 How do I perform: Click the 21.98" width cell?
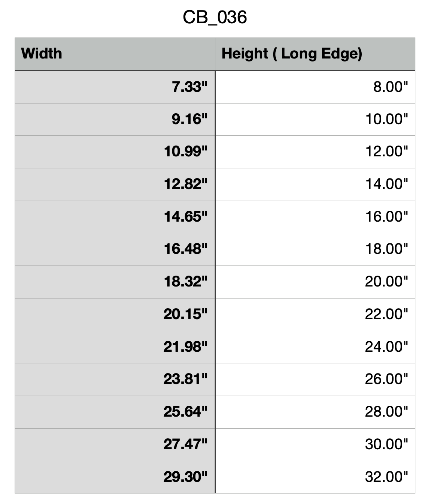pyautogui.click(x=186, y=346)
